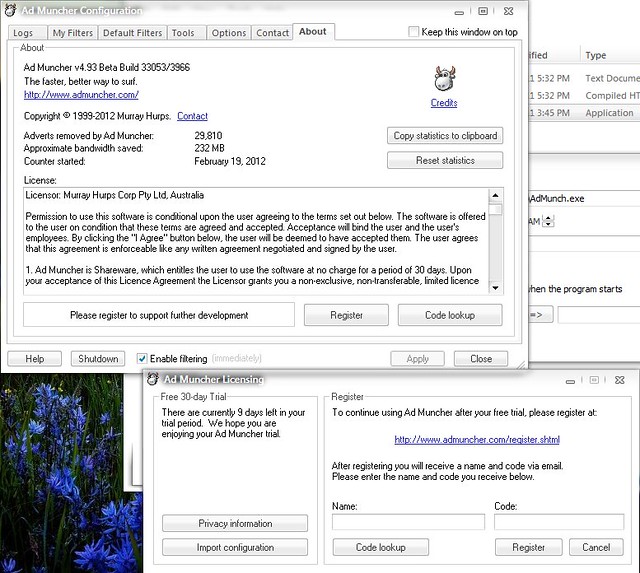Minimize the Ad Muncher Configuration window

[x=459, y=12]
